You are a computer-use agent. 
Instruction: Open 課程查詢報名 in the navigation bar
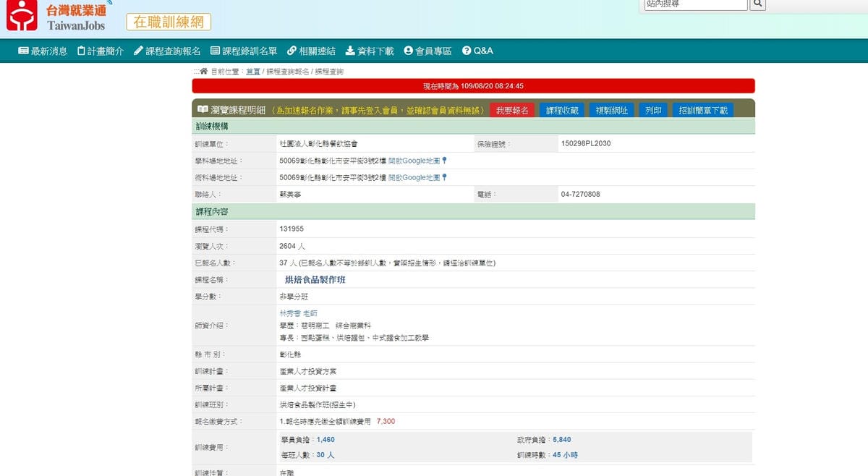pyautogui.click(x=167, y=51)
